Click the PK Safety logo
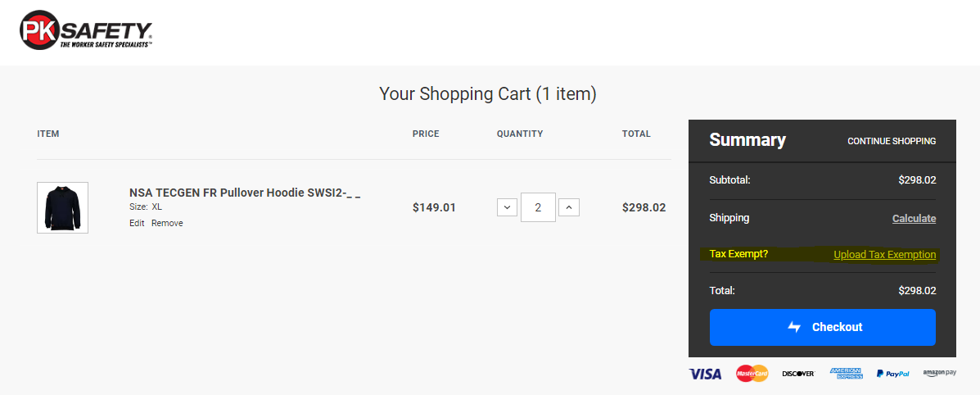 (x=86, y=30)
